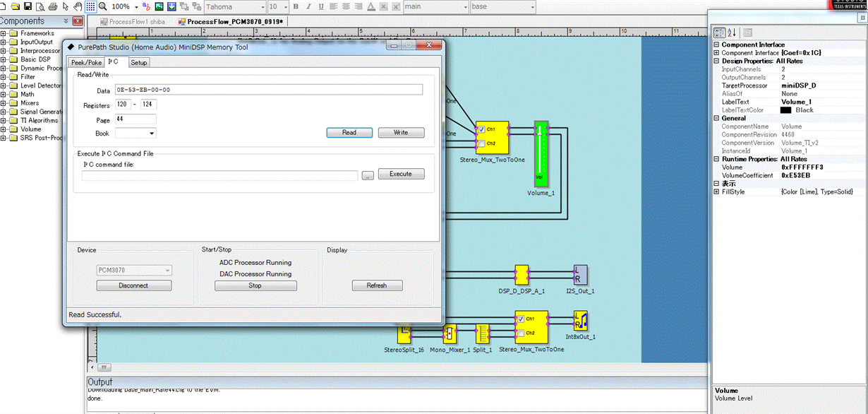The width and height of the screenshot is (868, 414).
Task: Click the Execute button
Action: click(x=401, y=173)
